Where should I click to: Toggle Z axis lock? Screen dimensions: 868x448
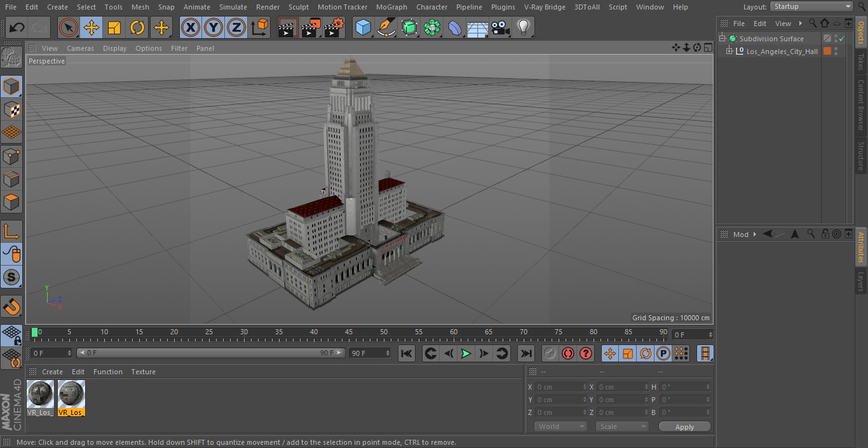(x=236, y=27)
